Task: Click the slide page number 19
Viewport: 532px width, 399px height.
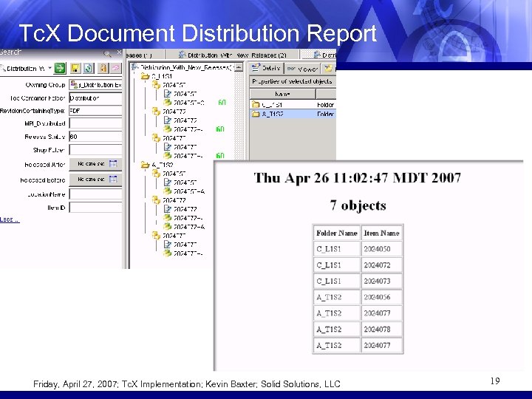Action: [x=495, y=381]
